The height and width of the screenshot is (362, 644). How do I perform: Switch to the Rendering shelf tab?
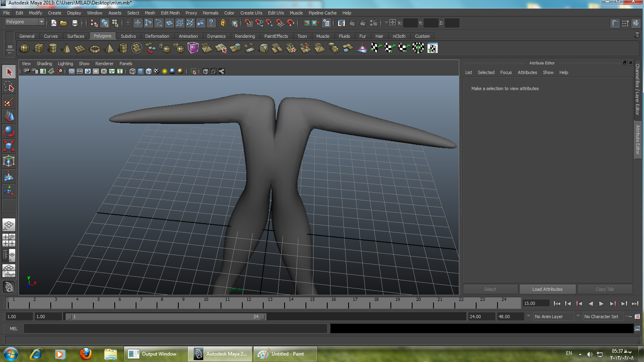(245, 36)
